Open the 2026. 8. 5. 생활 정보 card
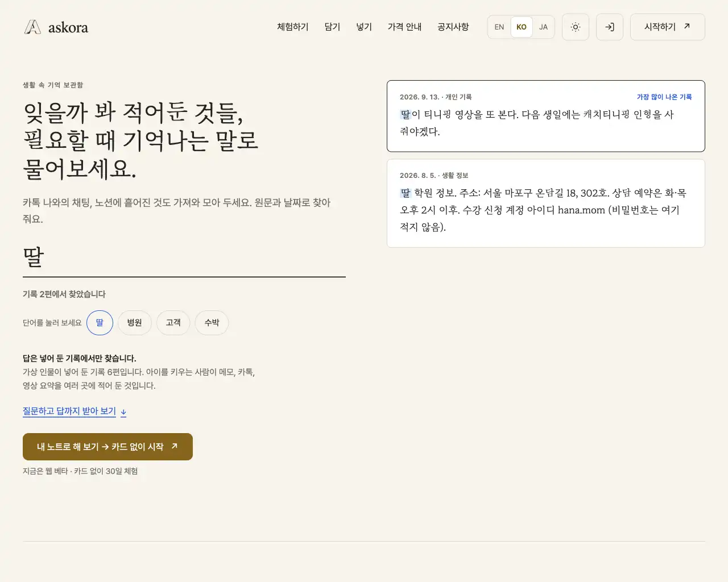The image size is (728, 582). [x=546, y=203]
